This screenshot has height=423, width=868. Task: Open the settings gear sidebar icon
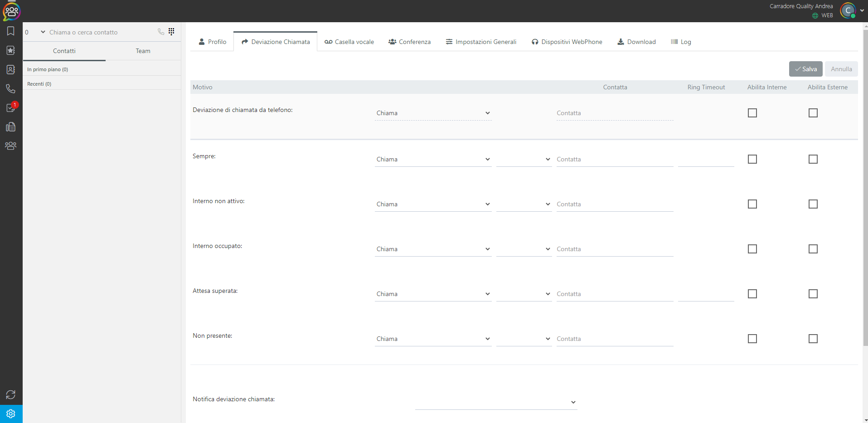11,414
